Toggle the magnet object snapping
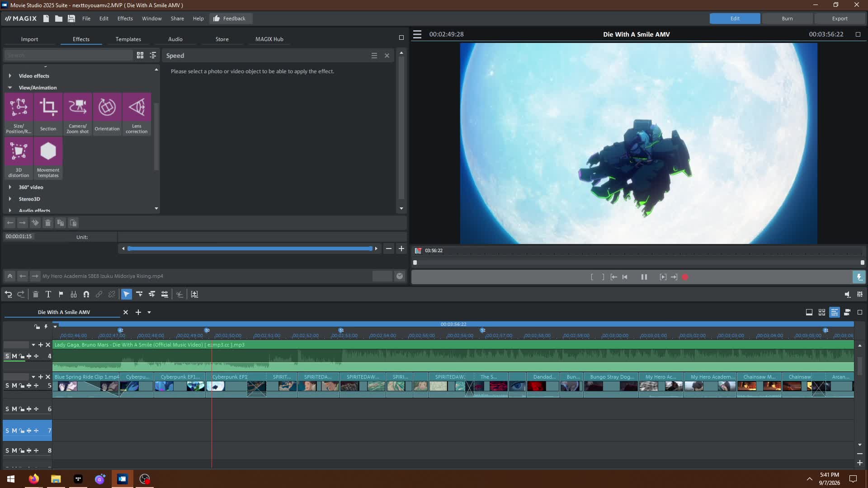 coord(86,295)
